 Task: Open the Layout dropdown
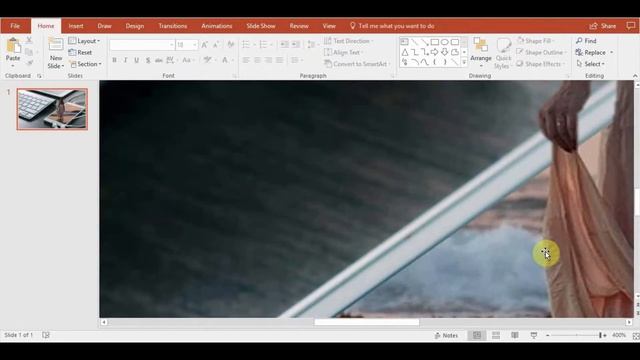point(84,41)
